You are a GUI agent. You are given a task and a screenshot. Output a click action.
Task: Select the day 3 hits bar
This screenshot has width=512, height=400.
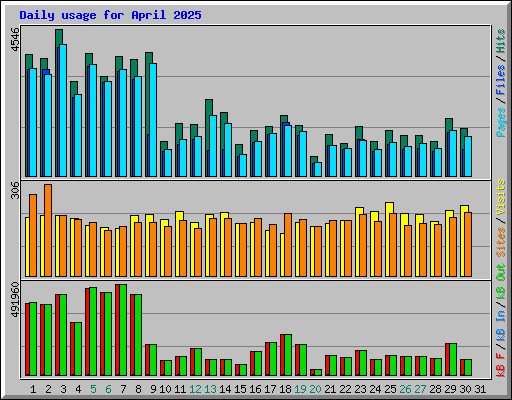pos(59,37)
